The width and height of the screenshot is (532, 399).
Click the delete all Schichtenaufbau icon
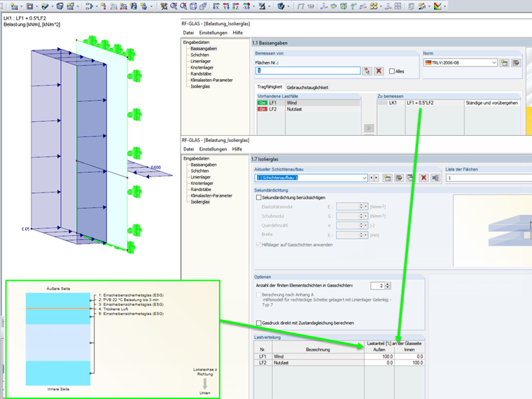click(x=435, y=178)
